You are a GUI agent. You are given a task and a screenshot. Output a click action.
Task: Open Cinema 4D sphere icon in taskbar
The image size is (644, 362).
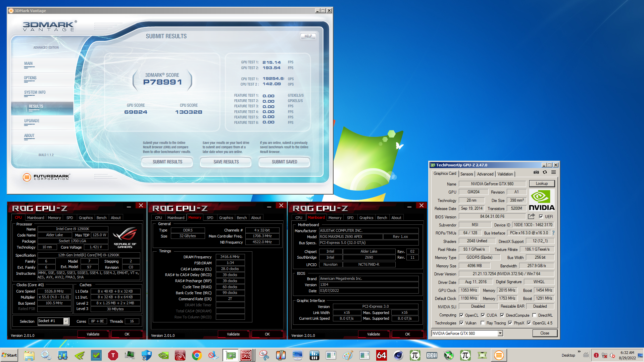(x=398, y=355)
